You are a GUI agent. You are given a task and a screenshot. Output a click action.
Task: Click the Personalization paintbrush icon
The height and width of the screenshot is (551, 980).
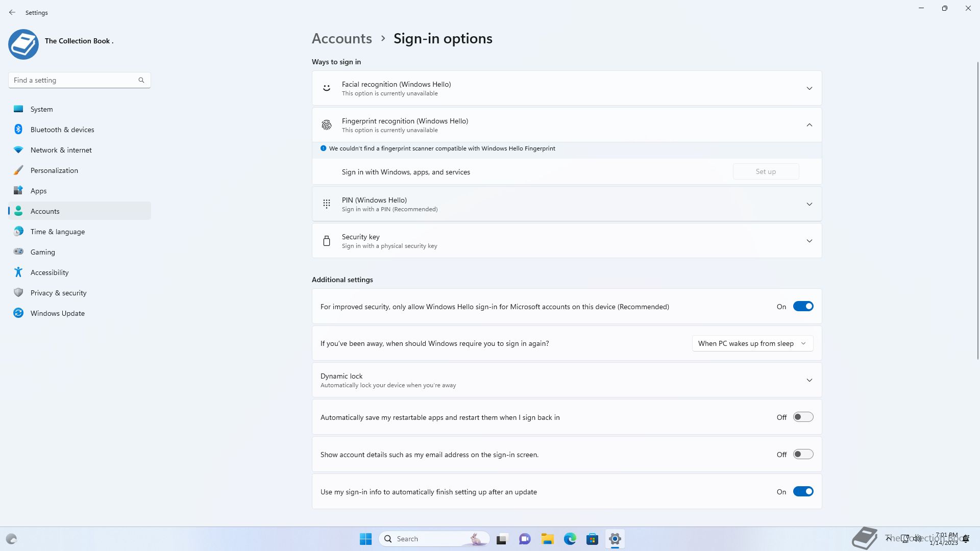tap(18, 170)
